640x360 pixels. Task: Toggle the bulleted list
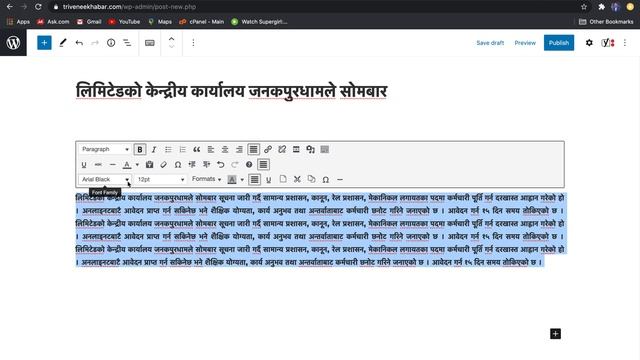click(168, 149)
